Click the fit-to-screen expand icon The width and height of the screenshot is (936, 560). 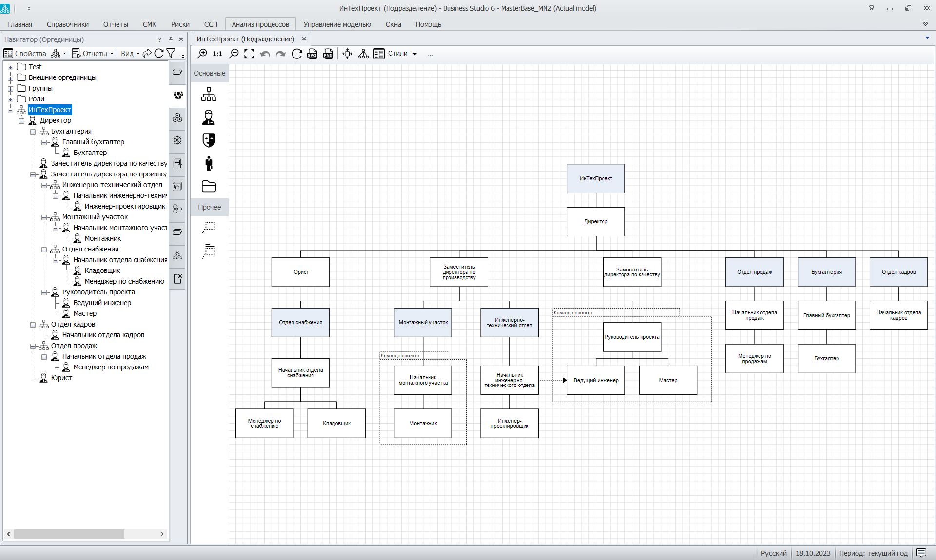pyautogui.click(x=249, y=54)
